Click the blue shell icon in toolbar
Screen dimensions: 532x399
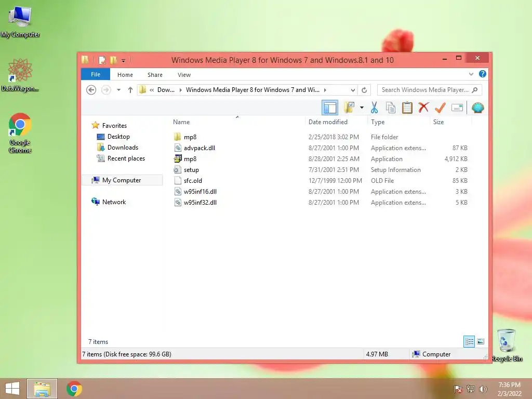478,108
